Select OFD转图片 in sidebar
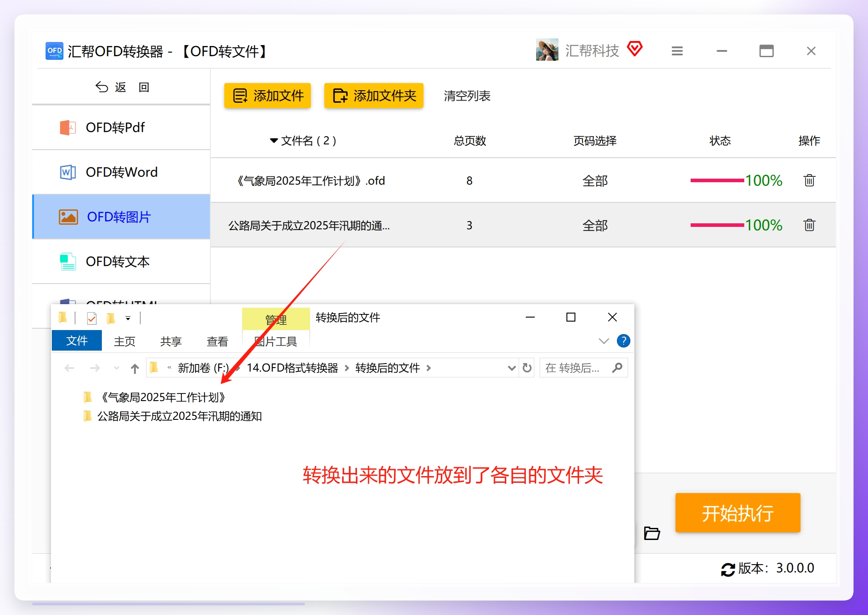This screenshot has width=868, height=615. point(121,217)
